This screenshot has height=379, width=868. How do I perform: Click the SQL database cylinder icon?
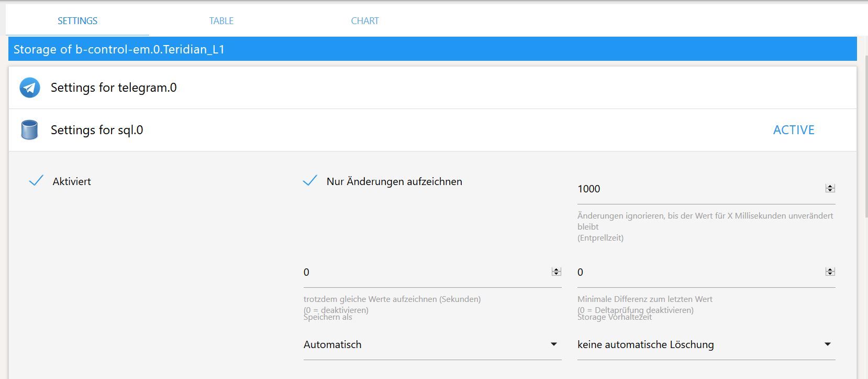pos(29,130)
